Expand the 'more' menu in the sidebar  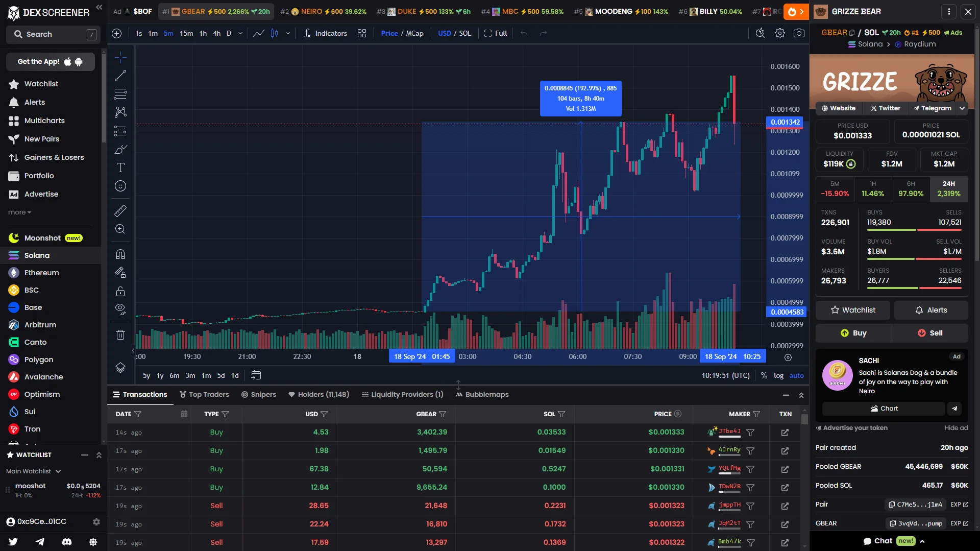coord(19,212)
